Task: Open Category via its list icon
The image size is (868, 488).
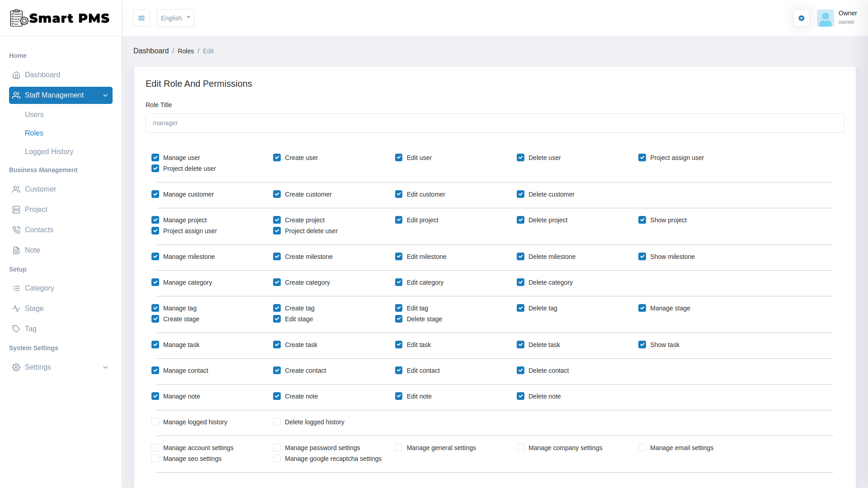Action: (16, 288)
